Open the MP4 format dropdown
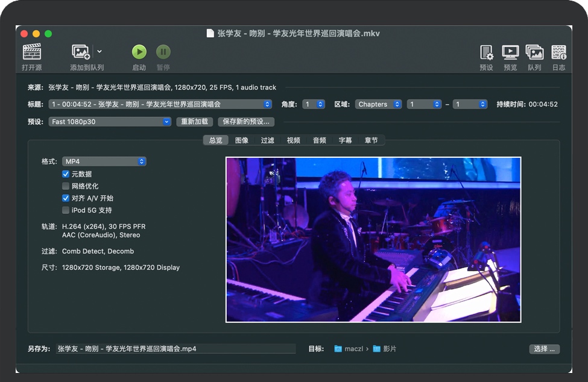 [x=104, y=161]
